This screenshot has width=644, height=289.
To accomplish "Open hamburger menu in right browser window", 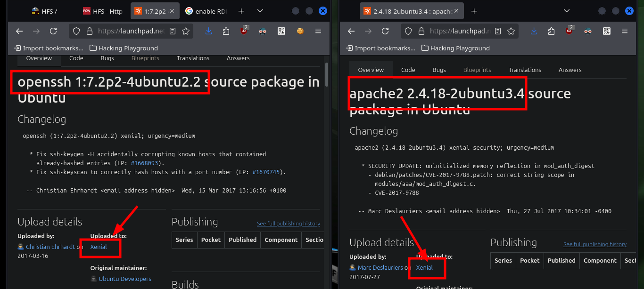I will (625, 31).
